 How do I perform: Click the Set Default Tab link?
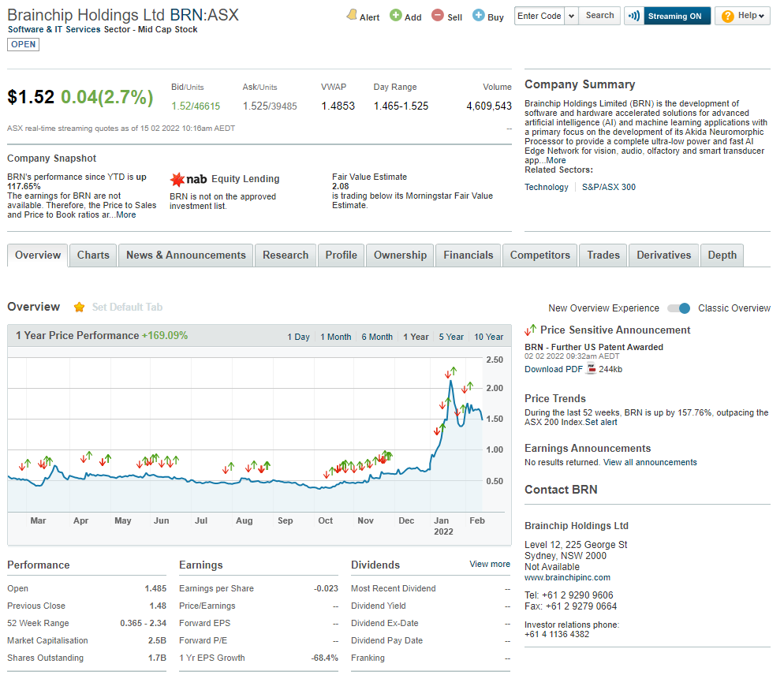coord(127,307)
